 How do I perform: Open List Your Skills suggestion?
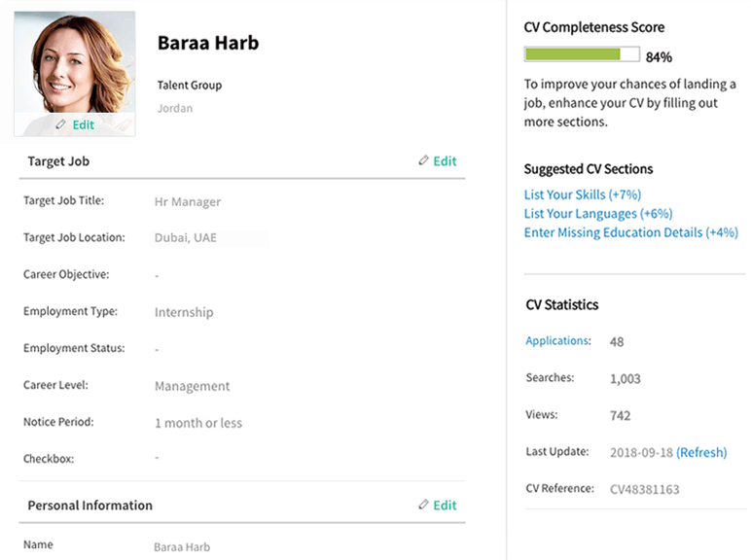pos(583,194)
